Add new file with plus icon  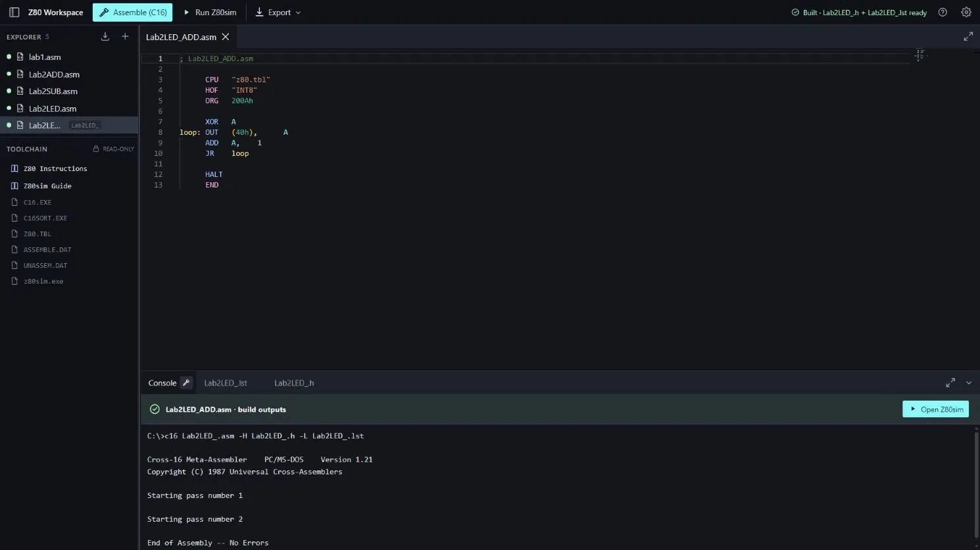(x=125, y=37)
